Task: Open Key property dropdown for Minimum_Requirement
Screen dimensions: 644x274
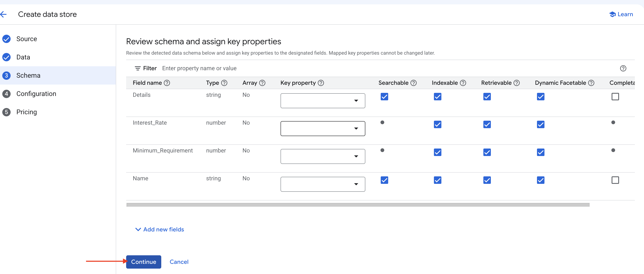Action: click(x=323, y=156)
